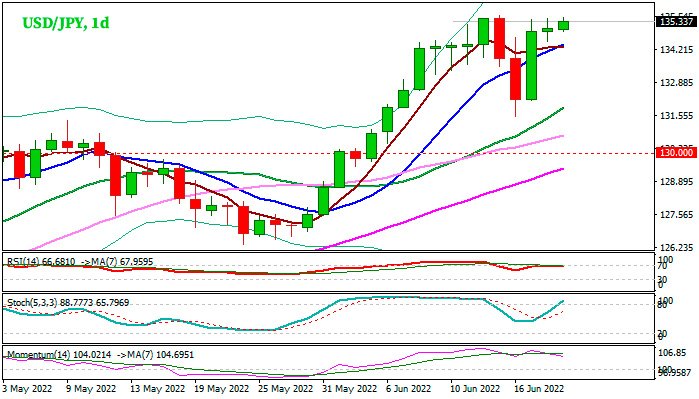Click the 16 Jun 2022 date label
This screenshot has width=699, height=399.
pos(539,389)
